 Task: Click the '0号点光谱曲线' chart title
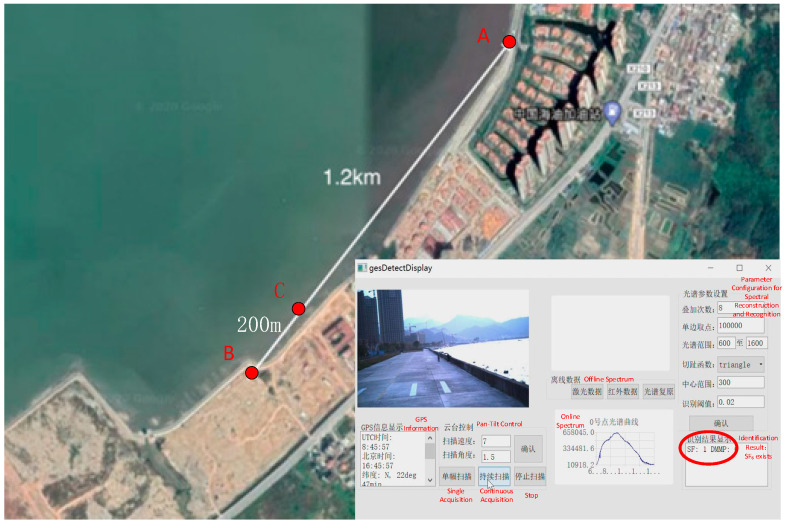[x=614, y=423]
